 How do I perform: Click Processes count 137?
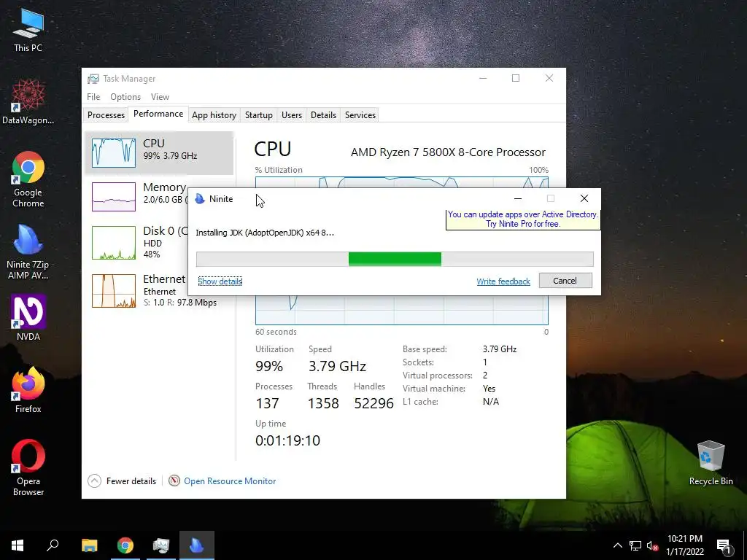(267, 403)
